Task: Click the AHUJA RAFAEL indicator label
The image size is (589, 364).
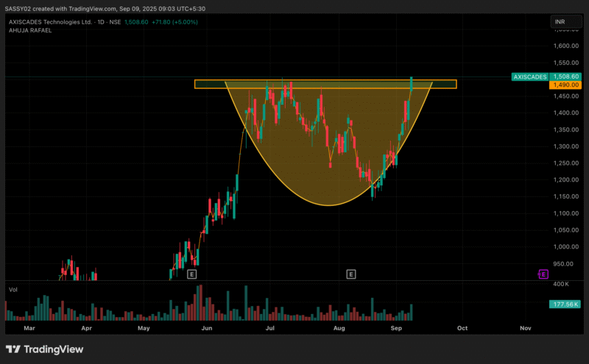Action: pos(29,30)
